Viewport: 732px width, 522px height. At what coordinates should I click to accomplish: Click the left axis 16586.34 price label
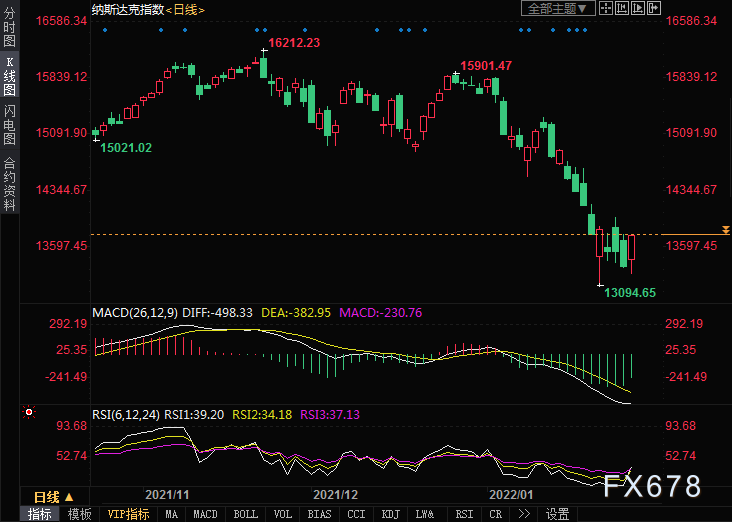tap(62, 21)
